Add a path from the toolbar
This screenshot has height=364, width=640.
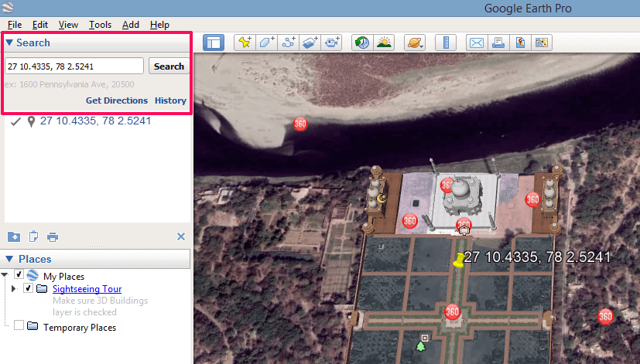pos(289,43)
